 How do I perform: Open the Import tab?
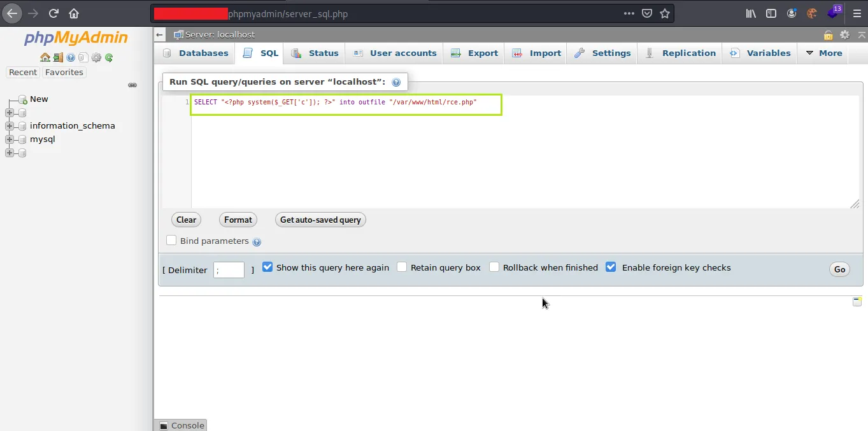coord(537,53)
